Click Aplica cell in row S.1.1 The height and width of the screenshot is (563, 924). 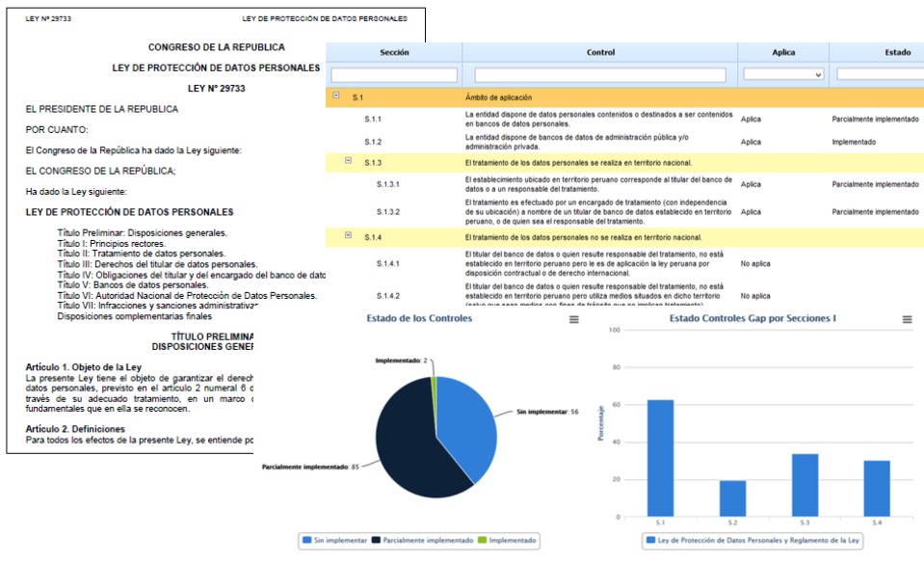coord(751,120)
